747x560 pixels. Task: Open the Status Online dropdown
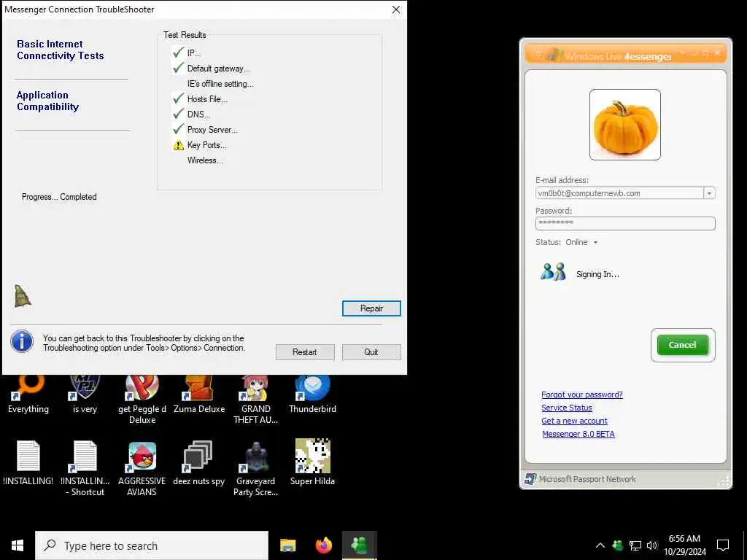(581, 242)
